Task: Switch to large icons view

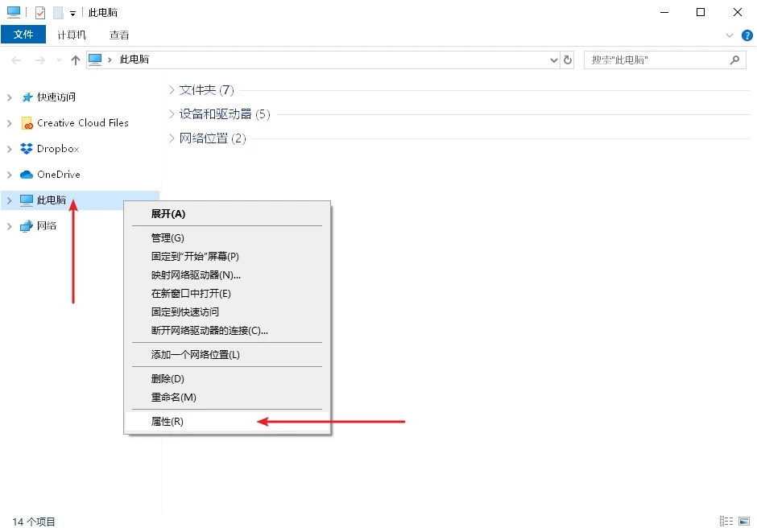Action: pyautogui.click(x=744, y=521)
